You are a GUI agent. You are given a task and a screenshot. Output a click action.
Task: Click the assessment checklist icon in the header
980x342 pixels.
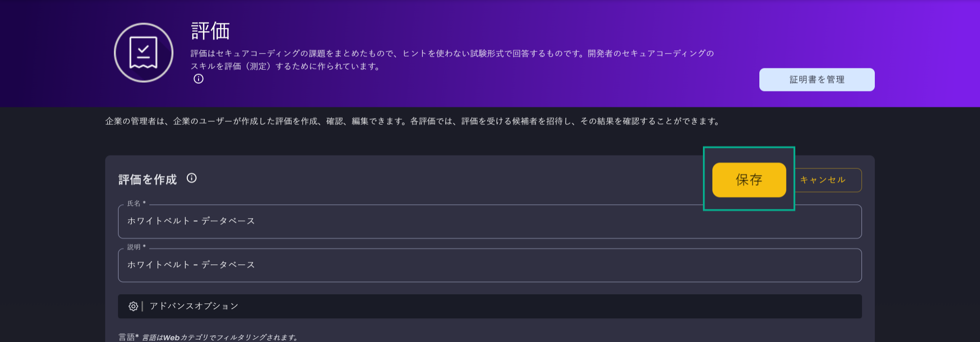coord(143,52)
